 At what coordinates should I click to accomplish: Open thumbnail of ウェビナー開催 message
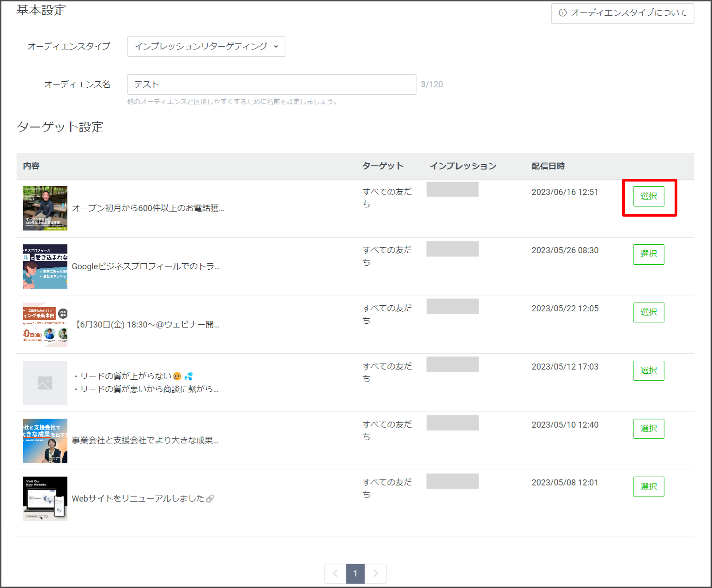pos(45,325)
